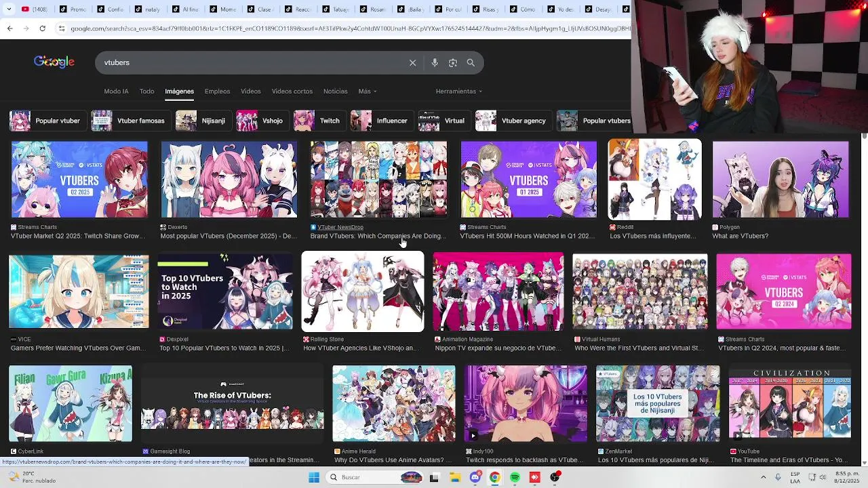Open 'Gamers Prefer Watching VTubers' VICE link

coord(78,348)
